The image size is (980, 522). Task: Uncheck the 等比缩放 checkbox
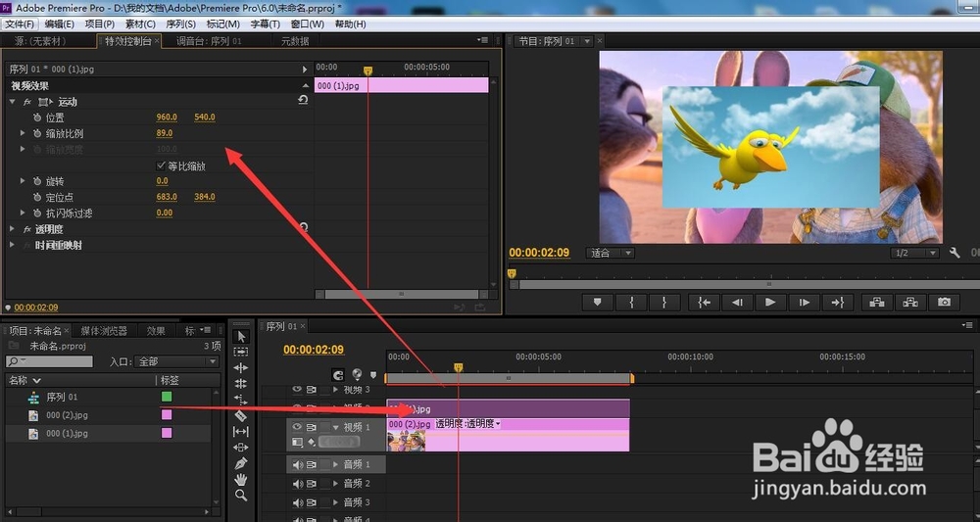click(x=161, y=166)
